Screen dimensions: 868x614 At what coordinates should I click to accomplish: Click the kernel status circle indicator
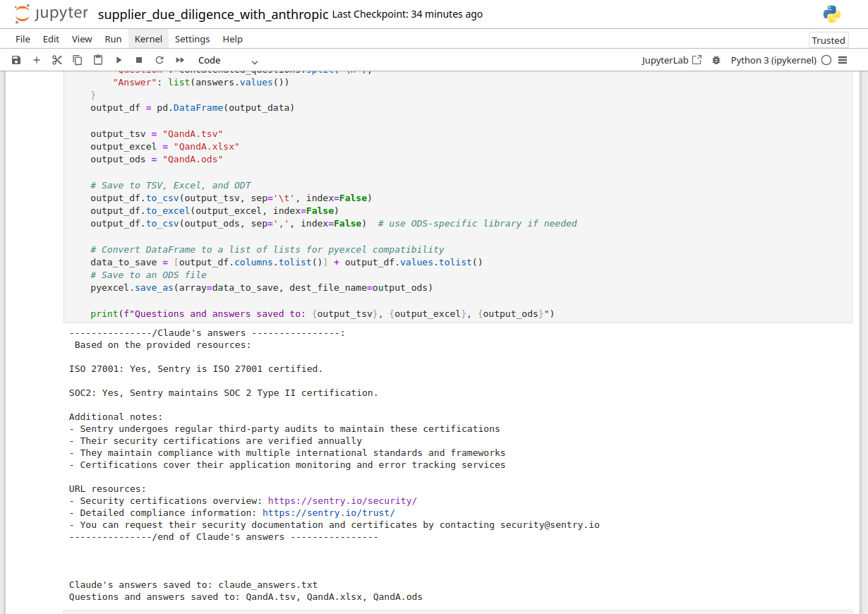826,61
